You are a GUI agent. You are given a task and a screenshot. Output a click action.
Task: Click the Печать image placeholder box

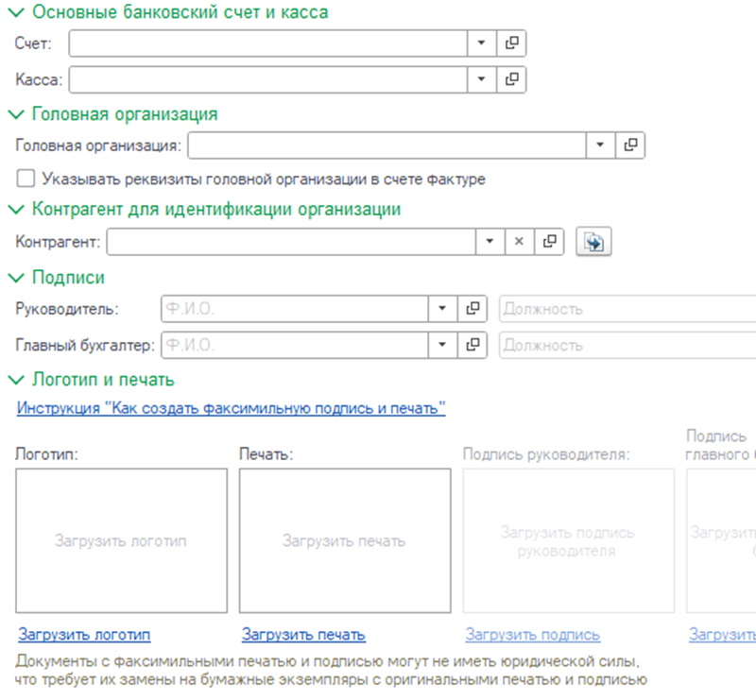pyautogui.click(x=344, y=541)
